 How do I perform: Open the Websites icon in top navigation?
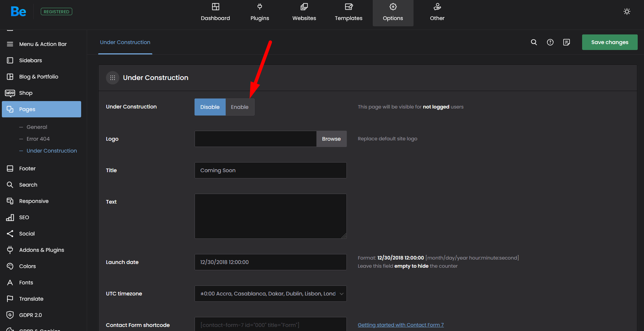pos(304,7)
